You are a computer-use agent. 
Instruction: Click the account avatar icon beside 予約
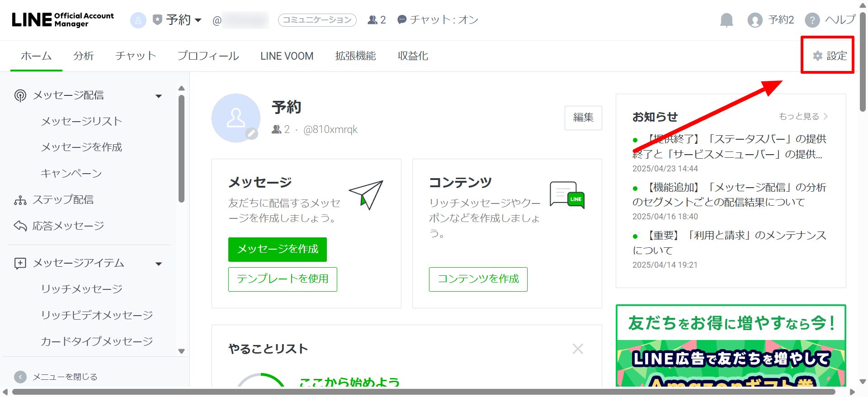point(138,20)
